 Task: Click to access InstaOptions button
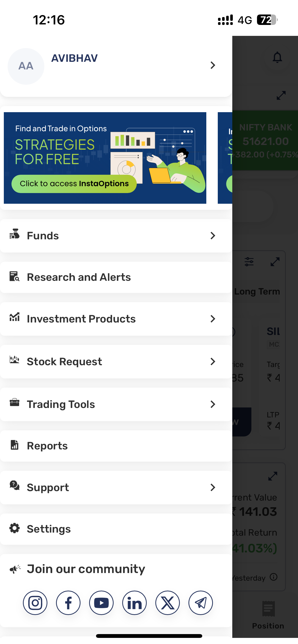74,184
